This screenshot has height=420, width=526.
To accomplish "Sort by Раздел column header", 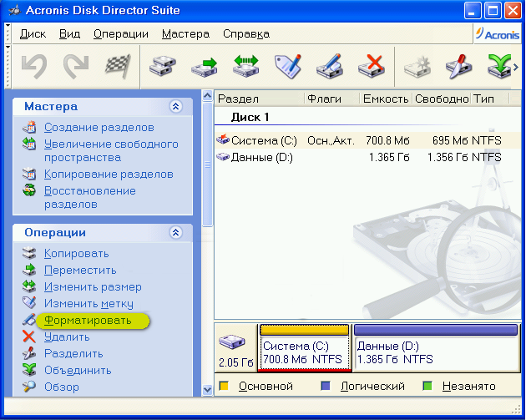I will (260, 99).
